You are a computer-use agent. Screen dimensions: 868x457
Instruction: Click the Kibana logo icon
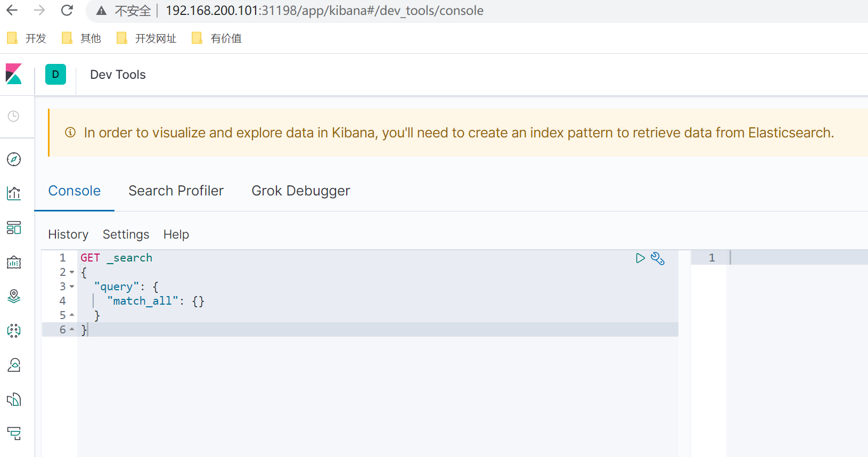click(x=14, y=74)
